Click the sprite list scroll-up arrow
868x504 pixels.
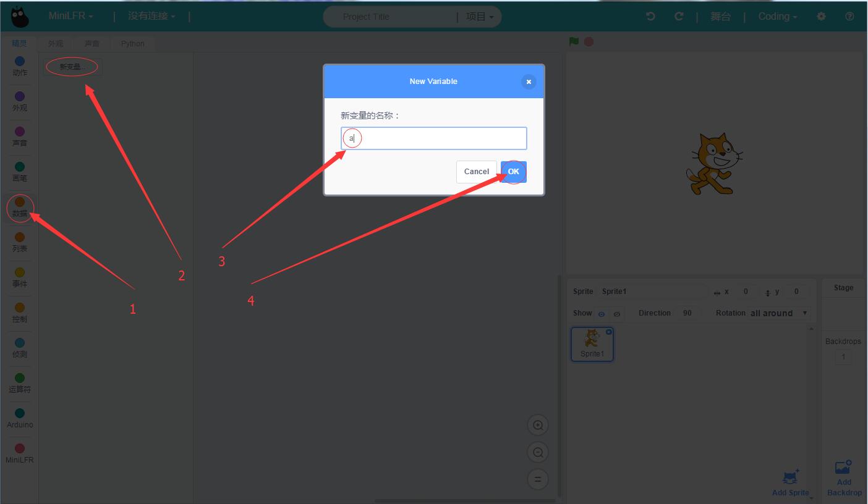pos(811,329)
